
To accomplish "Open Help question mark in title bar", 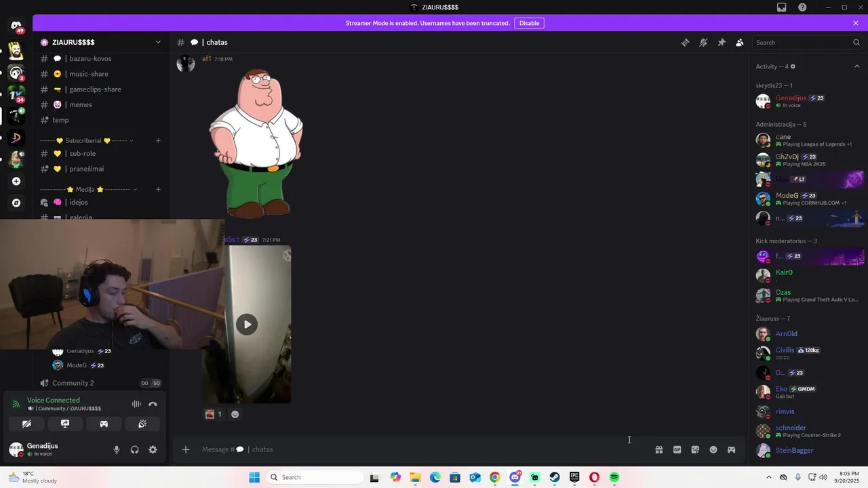I will pos(802,7).
